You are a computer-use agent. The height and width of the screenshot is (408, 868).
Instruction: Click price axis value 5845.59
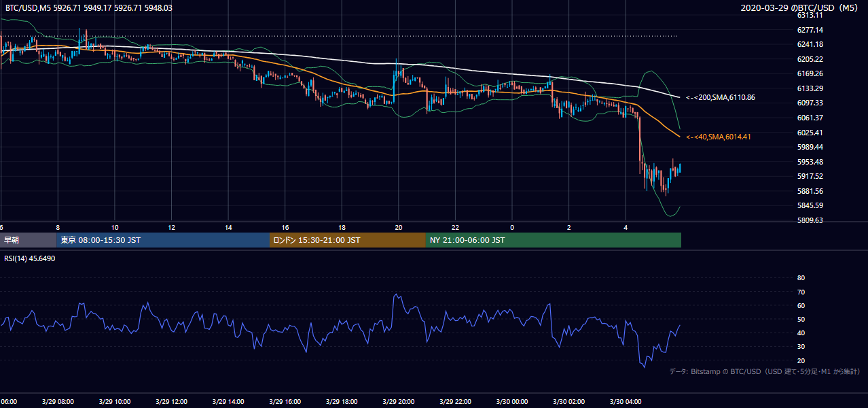coord(810,205)
